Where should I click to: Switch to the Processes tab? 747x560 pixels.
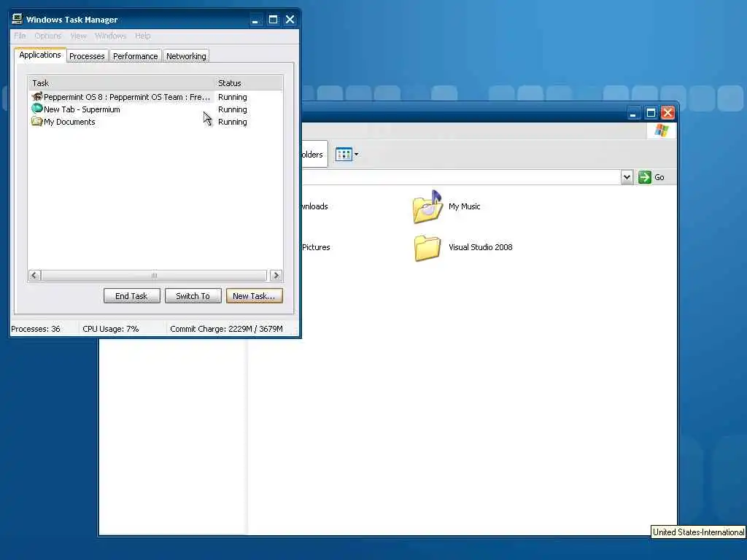87,56
